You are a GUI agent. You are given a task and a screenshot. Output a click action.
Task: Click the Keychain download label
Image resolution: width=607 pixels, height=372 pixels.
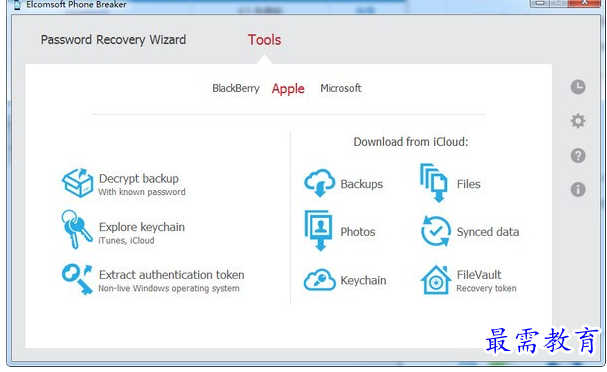click(363, 280)
